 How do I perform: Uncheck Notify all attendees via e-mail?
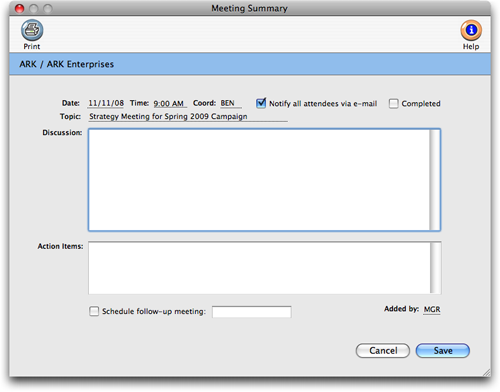(261, 103)
